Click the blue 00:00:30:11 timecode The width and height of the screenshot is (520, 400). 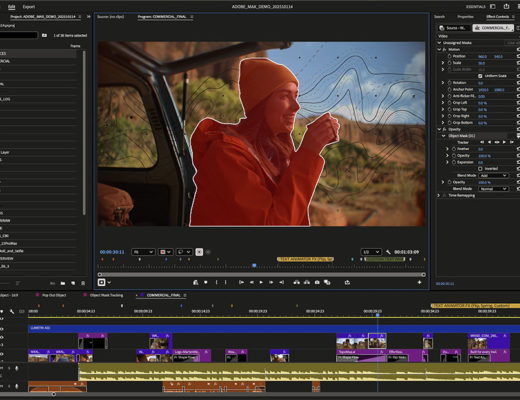[x=112, y=252]
